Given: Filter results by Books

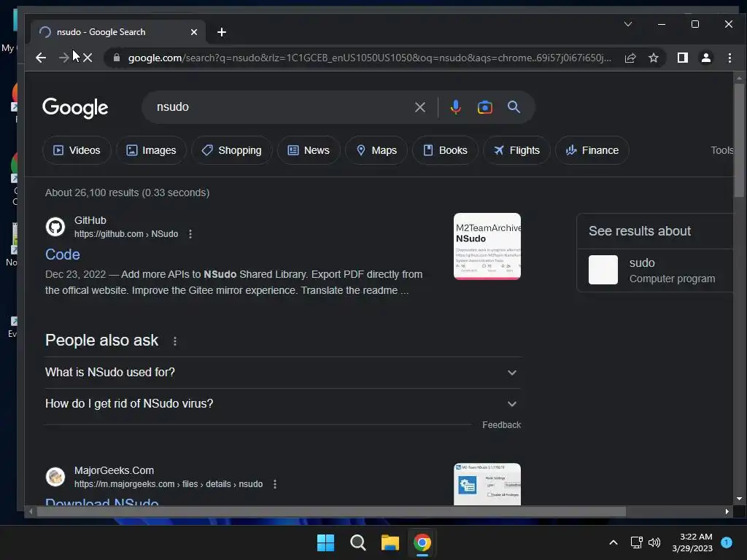Looking at the screenshot, I should pos(445,150).
